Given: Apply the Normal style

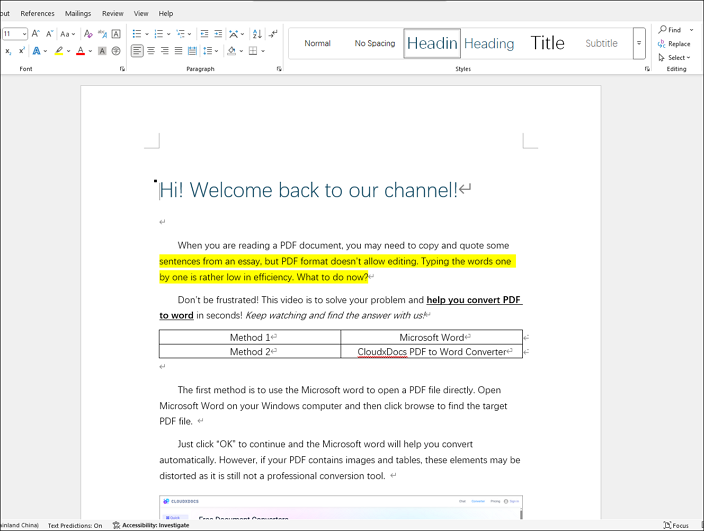Looking at the screenshot, I should 317,43.
